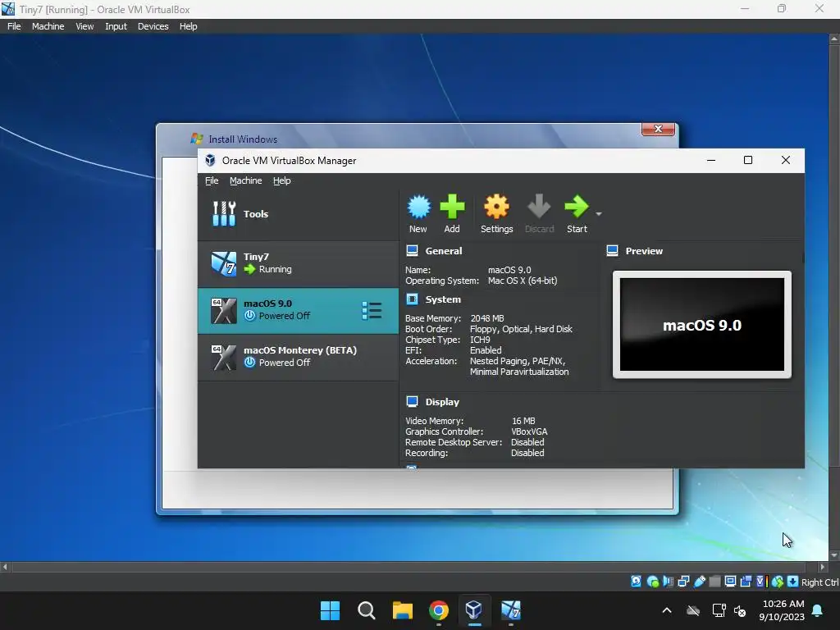Click the horizontal scrollbar left arrow

pyautogui.click(x=5, y=566)
